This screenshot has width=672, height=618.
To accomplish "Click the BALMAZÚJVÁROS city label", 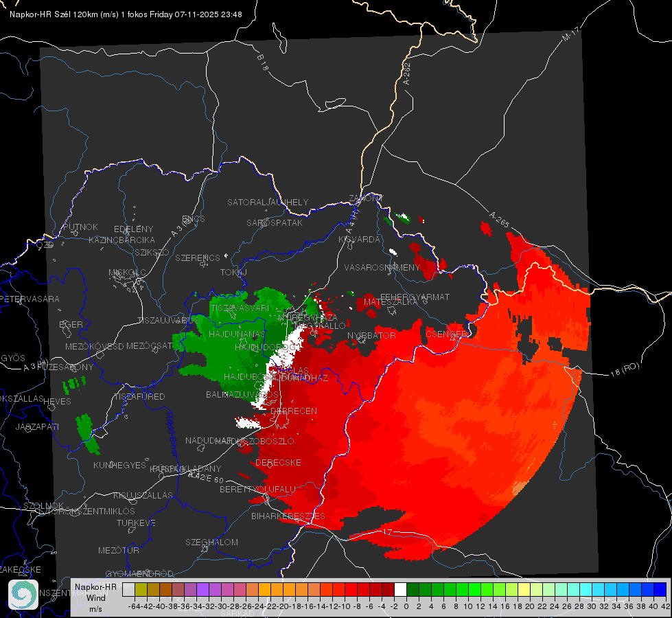I will [x=242, y=395].
